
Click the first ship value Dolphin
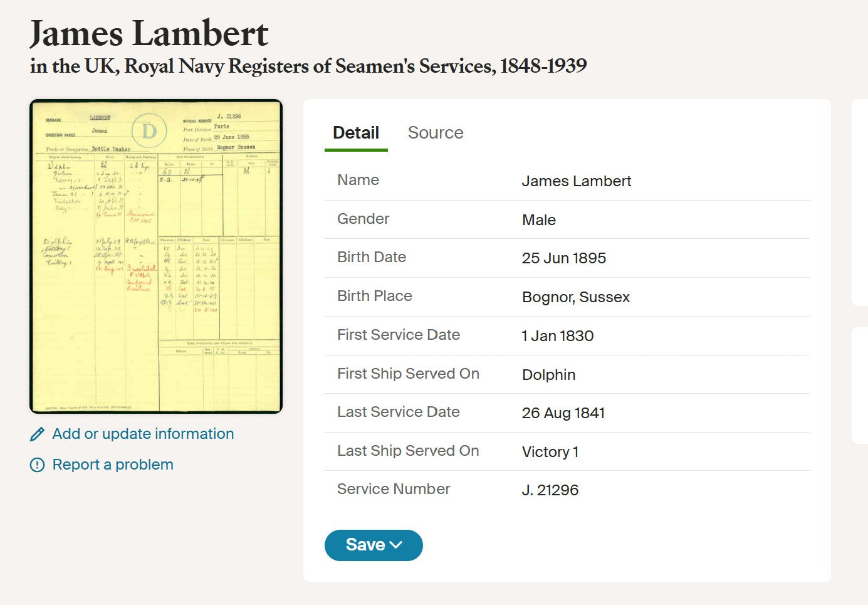549,375
